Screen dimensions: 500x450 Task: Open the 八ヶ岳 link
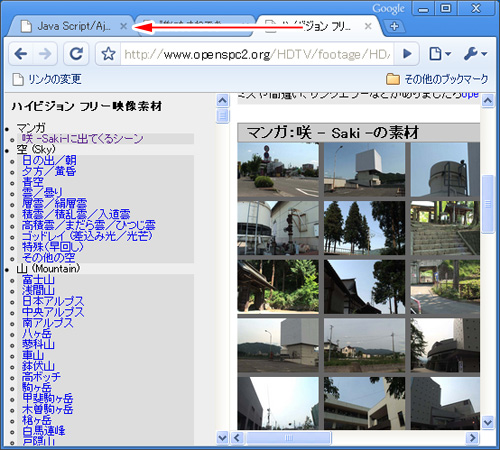37,334
